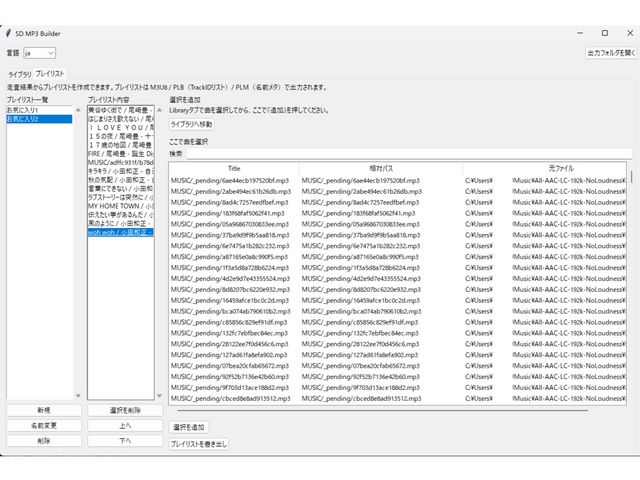The image size is (640, 480).
Task: Sort the table by Title column header
Action: [234, 169]
